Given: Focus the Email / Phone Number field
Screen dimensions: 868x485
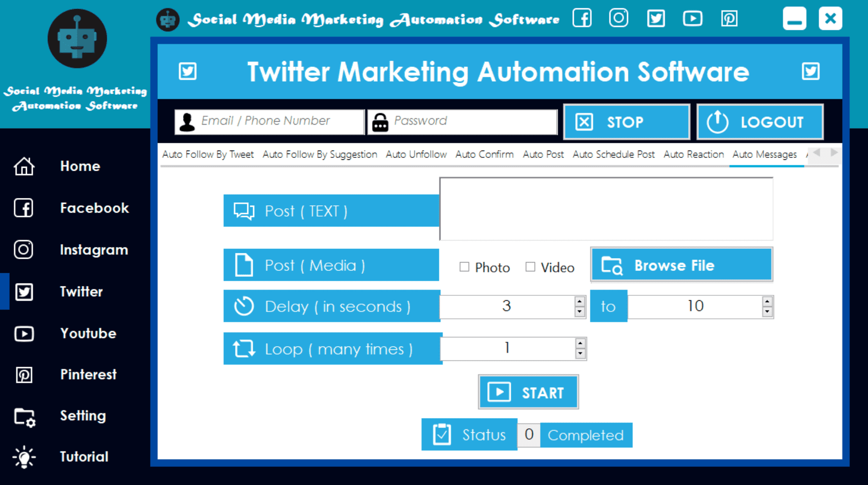Looking at the screenshot, I should pyautogui.click(x=269, y=121).
